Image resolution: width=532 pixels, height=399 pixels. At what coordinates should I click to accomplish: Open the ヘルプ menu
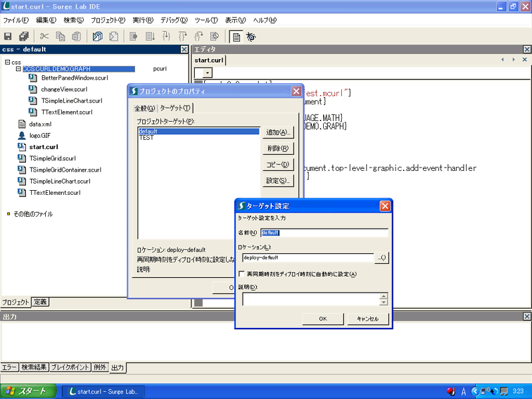coord(265,20)
